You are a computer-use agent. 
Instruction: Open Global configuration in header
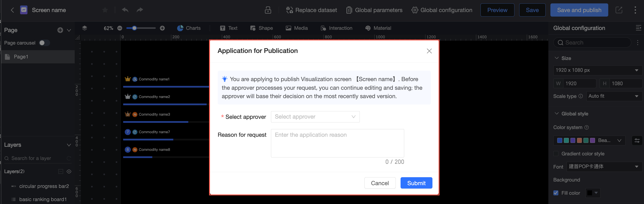[x=442, y=10]
